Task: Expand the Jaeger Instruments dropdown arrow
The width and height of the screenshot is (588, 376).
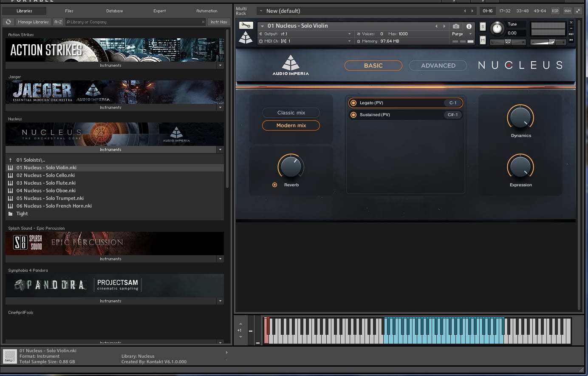Action: coord(220,108)
